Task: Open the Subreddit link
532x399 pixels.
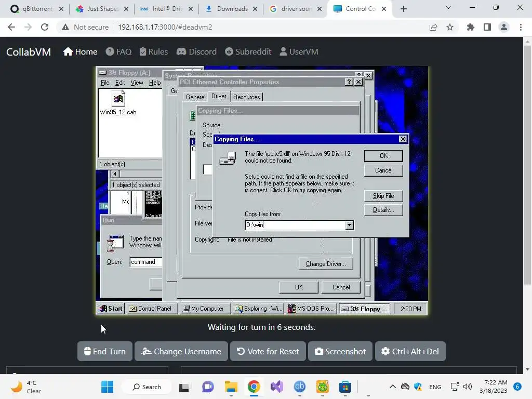Action: pos(248,52)
